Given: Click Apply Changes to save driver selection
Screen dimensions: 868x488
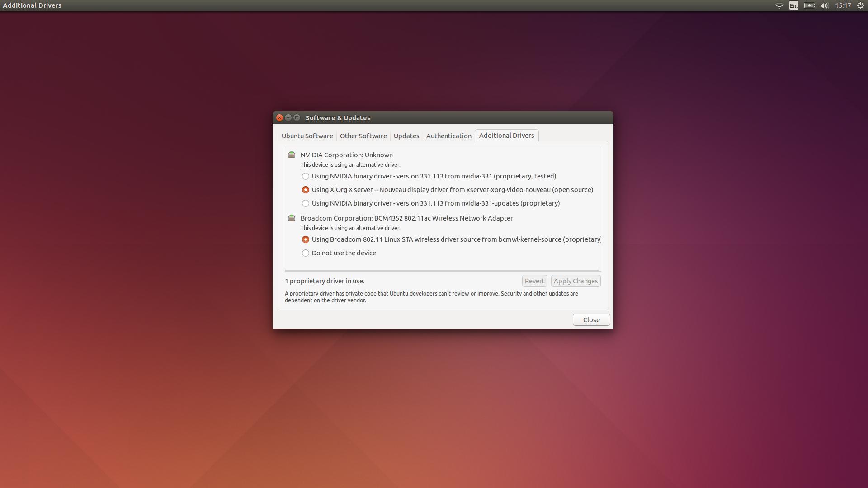Looking at the screenshot, I should click(574, 281).
